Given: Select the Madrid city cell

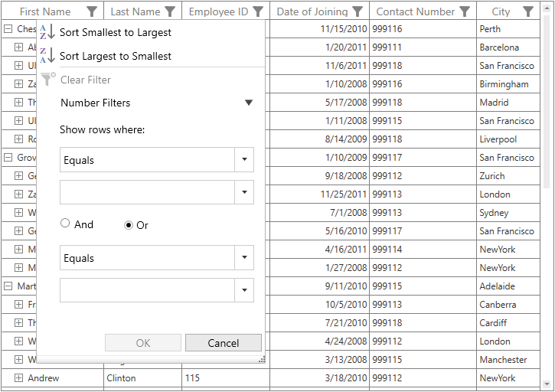Looking at the screenshot, I should (x=508, y=103).
